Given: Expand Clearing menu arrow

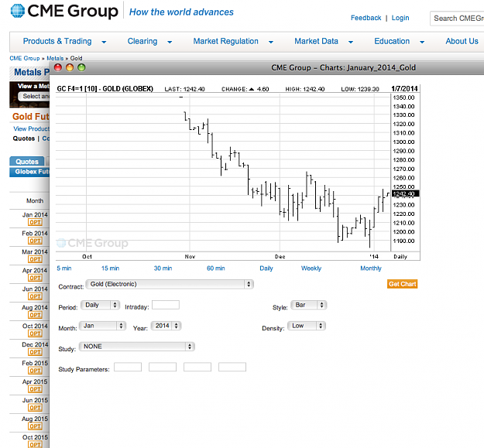Looking at the screenshot, I should pos(170,42).
